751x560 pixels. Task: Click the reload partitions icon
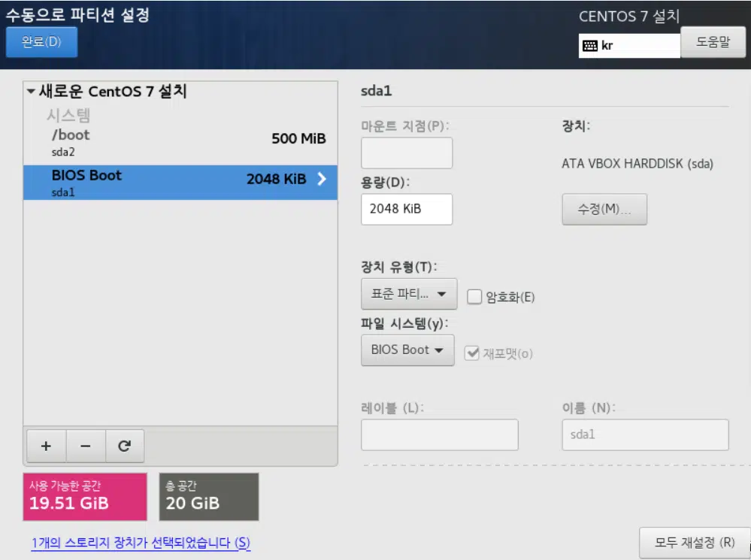coord(125,446)
